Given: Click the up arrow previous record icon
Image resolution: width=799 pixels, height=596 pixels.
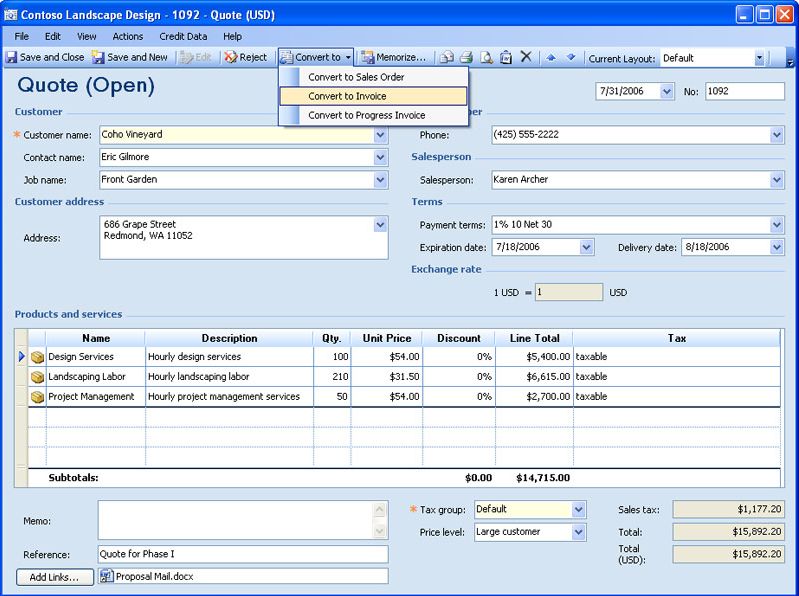Looking at the screenshot, I should pyautogui.click(x=551, y=57).
